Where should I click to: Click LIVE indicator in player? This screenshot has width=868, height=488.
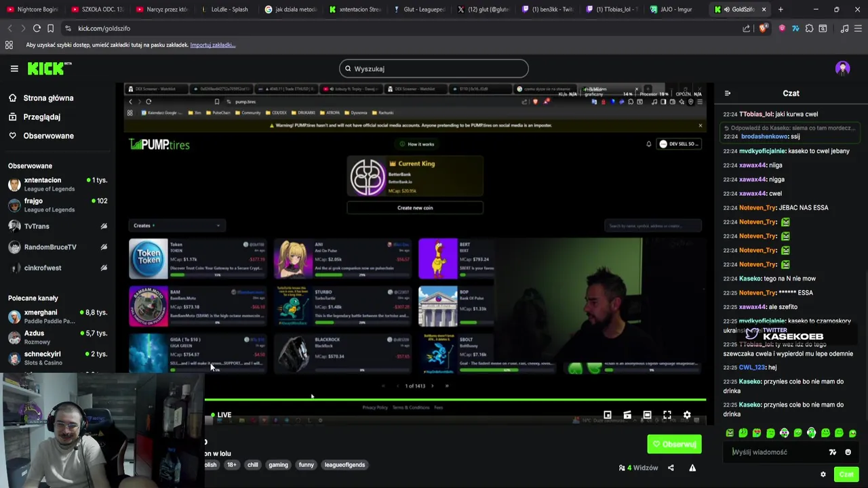pos(221,415)
